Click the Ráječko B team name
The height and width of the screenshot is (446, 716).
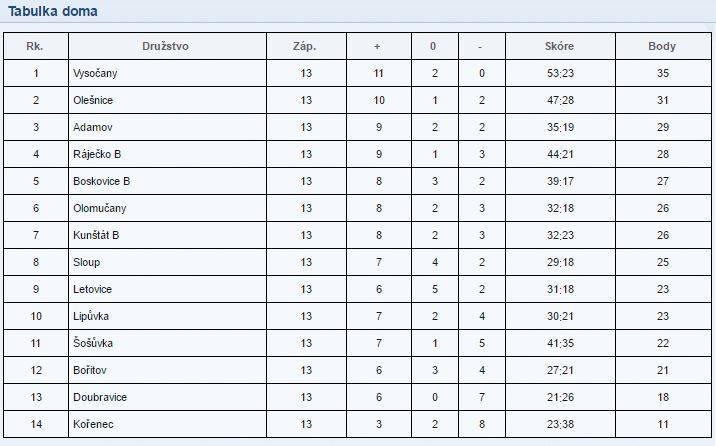(97, 154)
